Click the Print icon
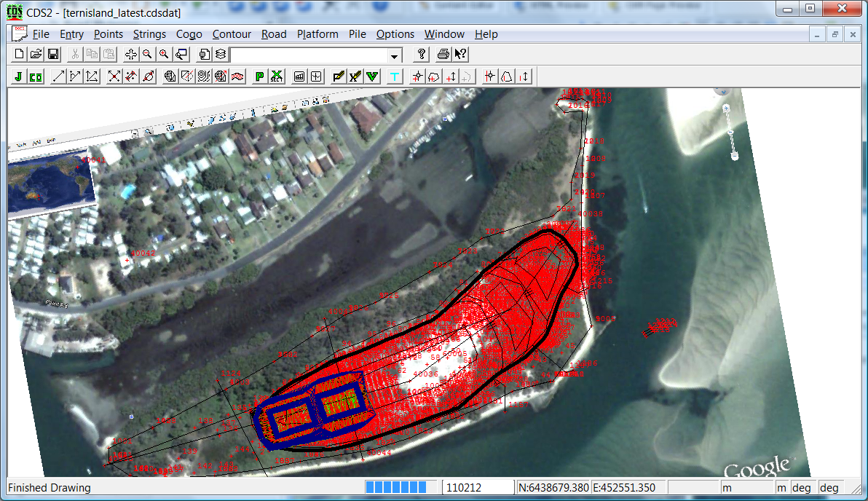Viewport: 868px width, 501px height. click(443, 55)
